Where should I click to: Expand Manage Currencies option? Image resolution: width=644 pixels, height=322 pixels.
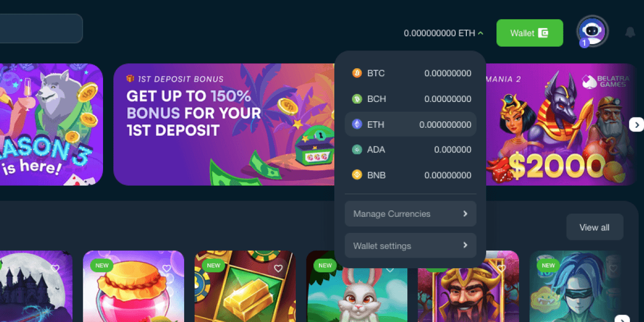point(411,214)
